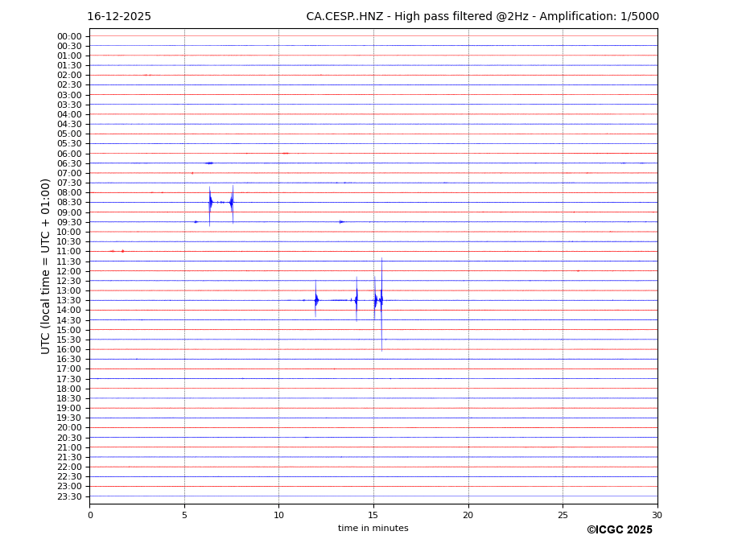Click the date label 16-12-2025
Image resolution: width=746 pixels, height=560 pixels.
[119, 17]
